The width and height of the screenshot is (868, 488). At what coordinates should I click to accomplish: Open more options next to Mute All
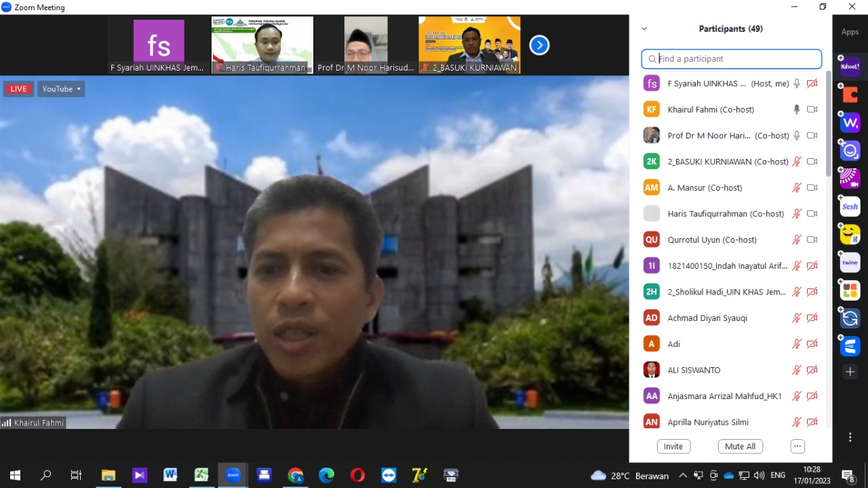coord(797,447)
